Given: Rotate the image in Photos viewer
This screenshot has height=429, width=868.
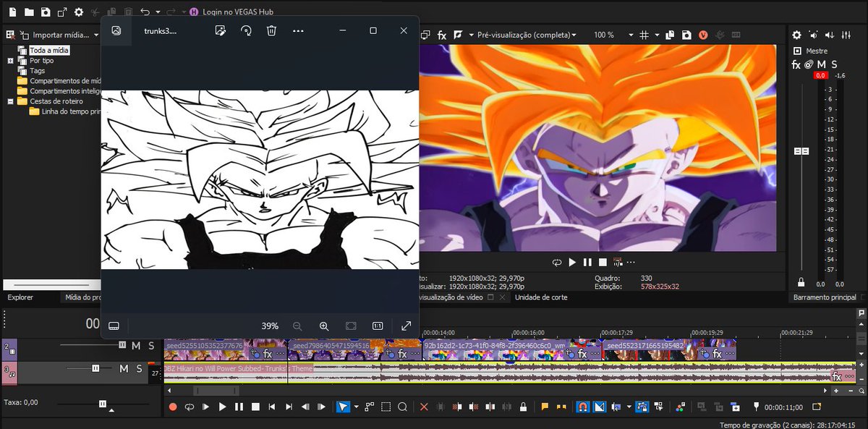Looking at the screenshot, I should tap(246, 30).
